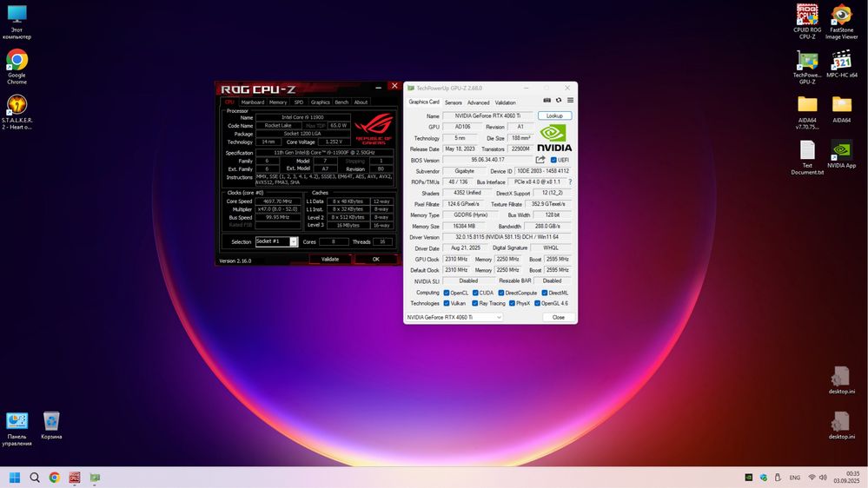Switch to Mainboard tab in CPU-Z

pyautogui.click(x=253, y=102)
